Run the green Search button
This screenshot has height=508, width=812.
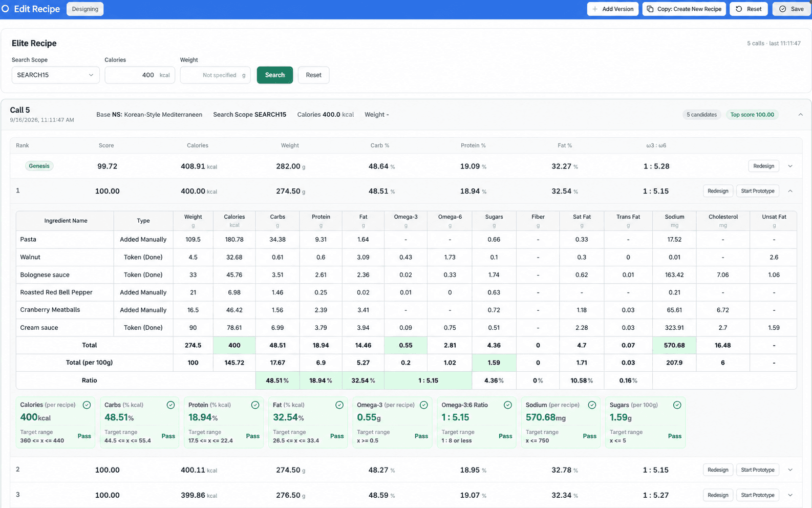pyautogui.click(x=275, y=75)
